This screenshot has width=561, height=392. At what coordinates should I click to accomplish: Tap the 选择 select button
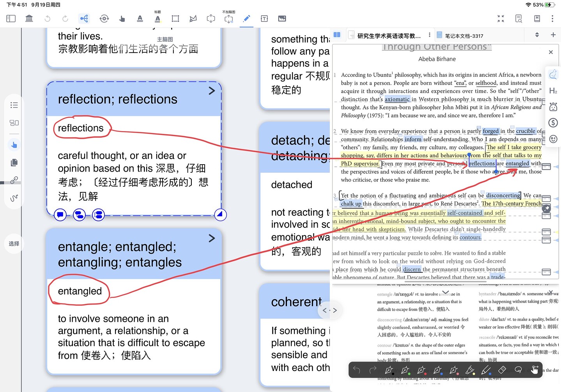(x=14, y=243)
